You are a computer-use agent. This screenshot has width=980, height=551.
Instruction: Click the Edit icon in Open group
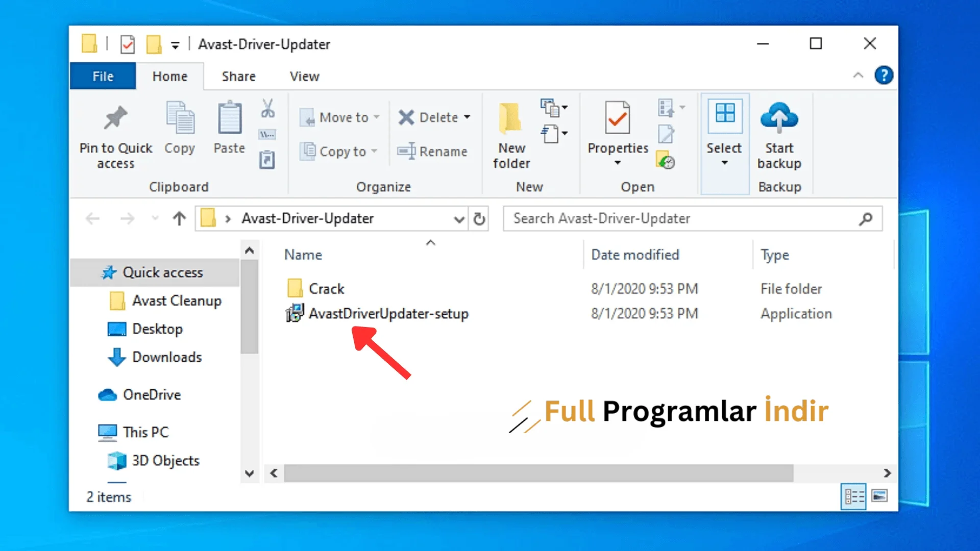click(x=666, y=134)
